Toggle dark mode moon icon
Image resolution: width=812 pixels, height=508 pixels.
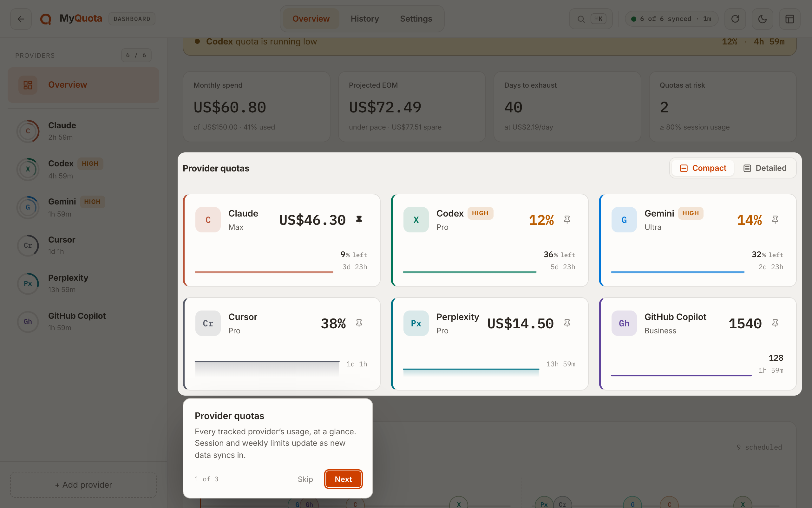pos(762,19)
